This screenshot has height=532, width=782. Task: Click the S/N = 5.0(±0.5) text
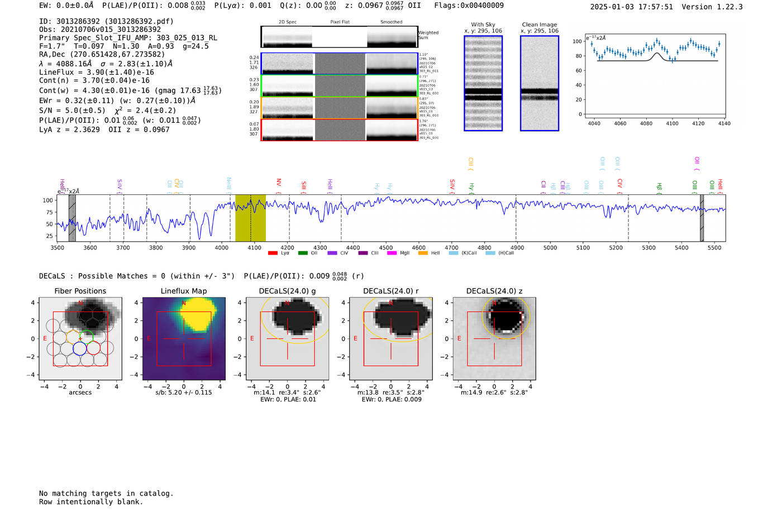[72, 111]
